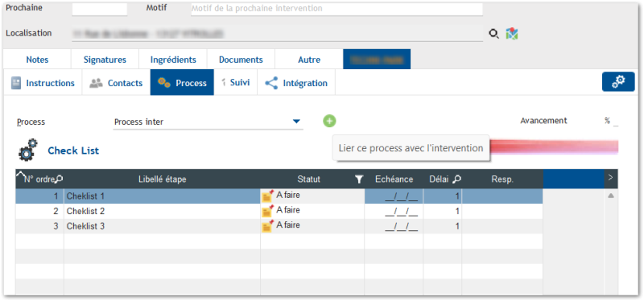
Task: Select the Cheklist 1 row label
Action: tap(85, 196)
